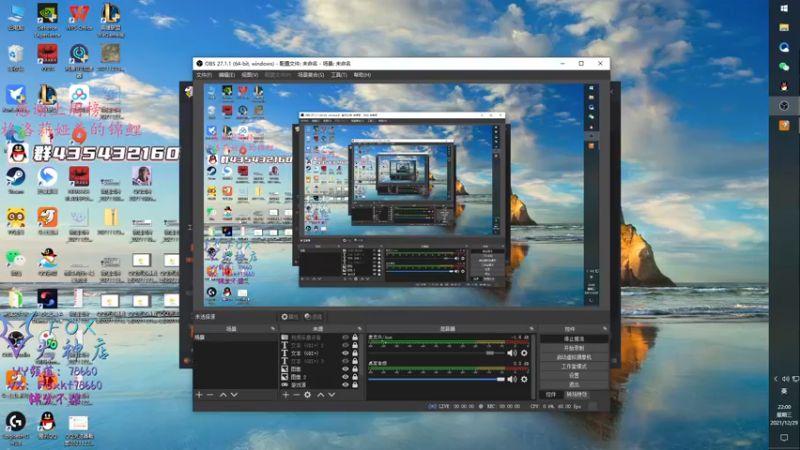The width and height of the screenshot is (800, 450).
Task: Remove selected source with minus icon
Action: 296,394
